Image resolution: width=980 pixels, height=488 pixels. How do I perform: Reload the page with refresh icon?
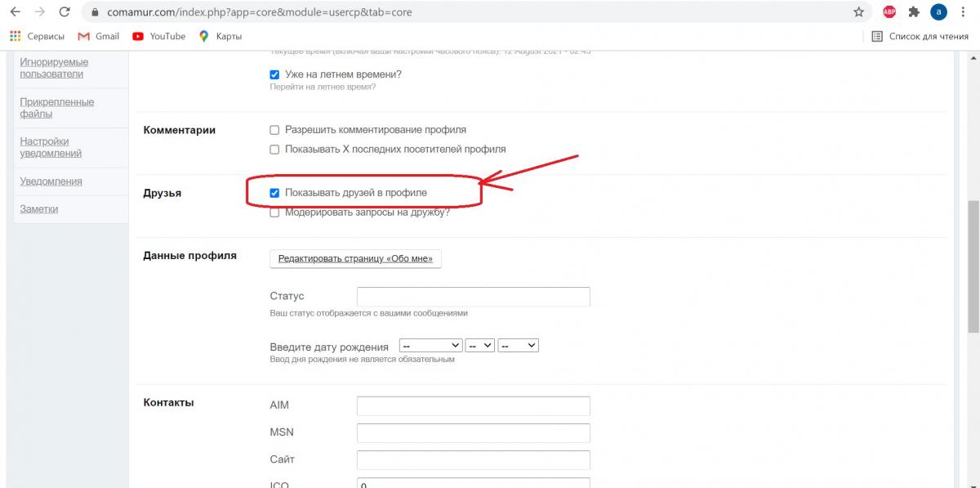pyautogui.click(x=65, y=12)
